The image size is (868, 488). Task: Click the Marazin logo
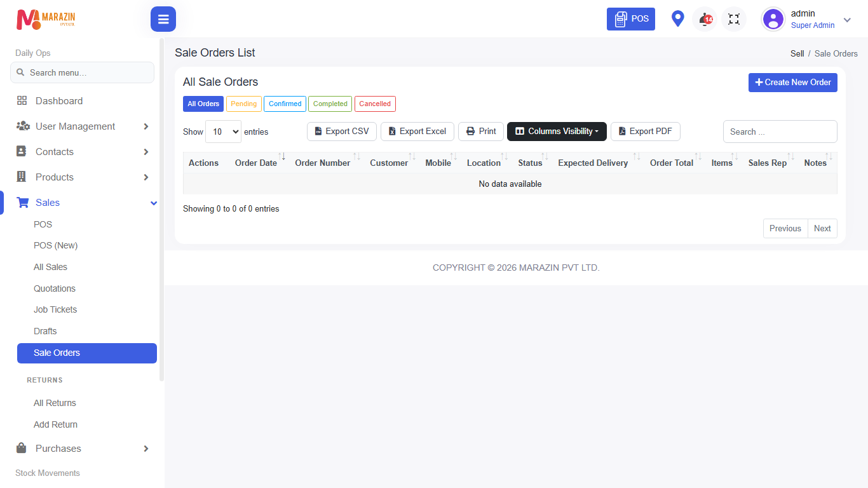46,19
